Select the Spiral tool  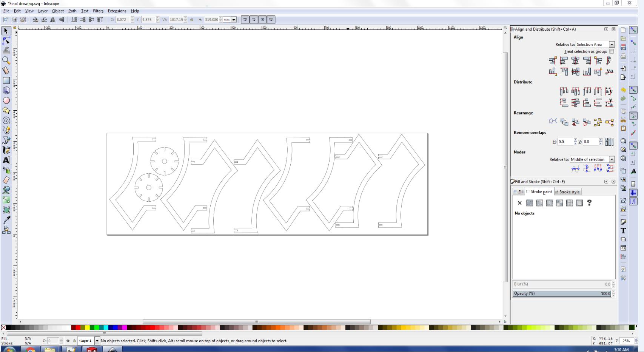(x=6, y=120)
